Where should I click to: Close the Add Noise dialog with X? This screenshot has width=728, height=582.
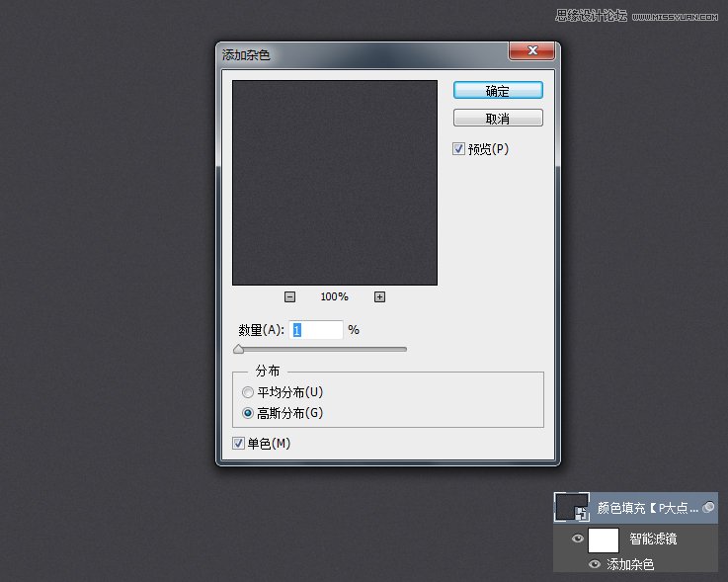pyautogui.click(x=533, y=50)
